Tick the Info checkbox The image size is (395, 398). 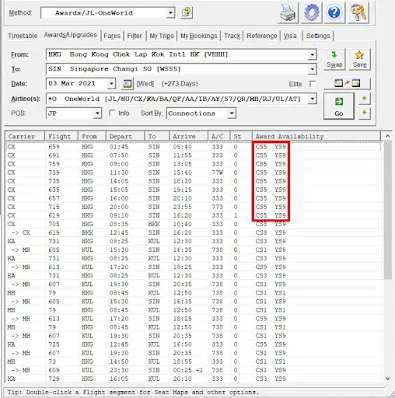(112, 113)
